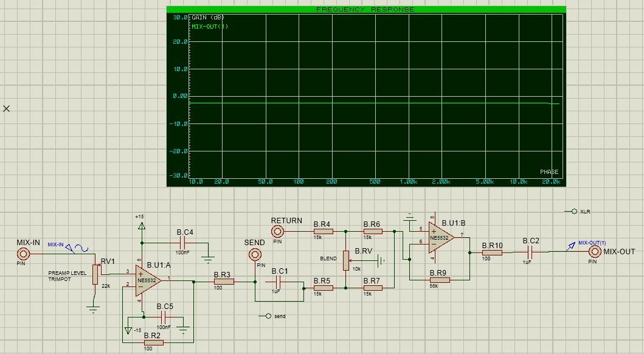Click the 22k value under RV1
Screen dimensions: 644x354
coord(106,286)
